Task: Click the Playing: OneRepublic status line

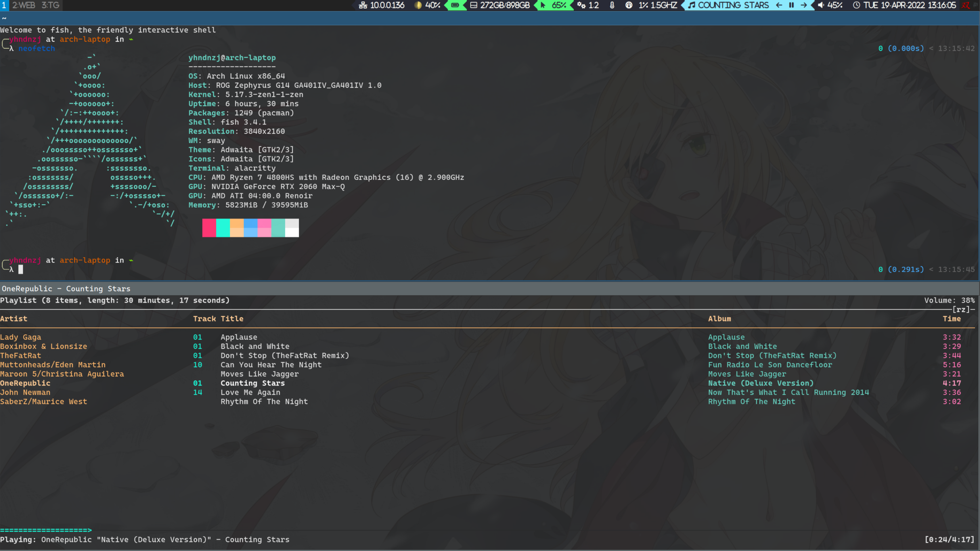Action: 145,539
